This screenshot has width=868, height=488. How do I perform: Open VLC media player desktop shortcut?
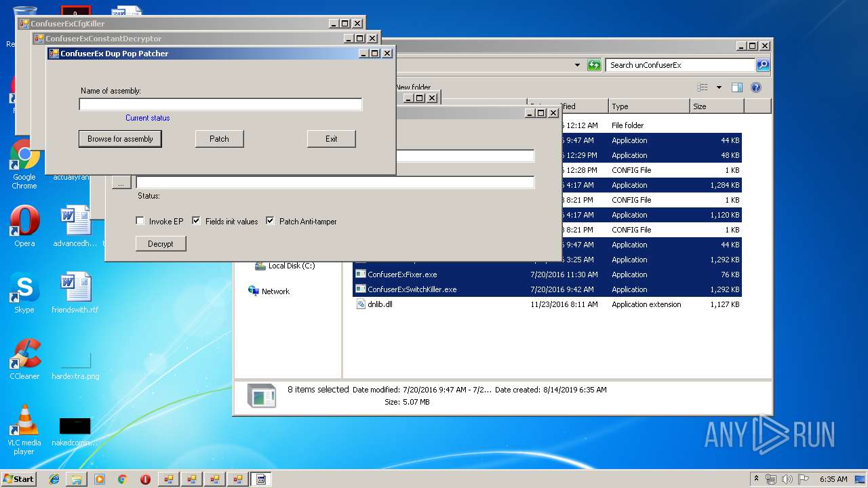24,430
